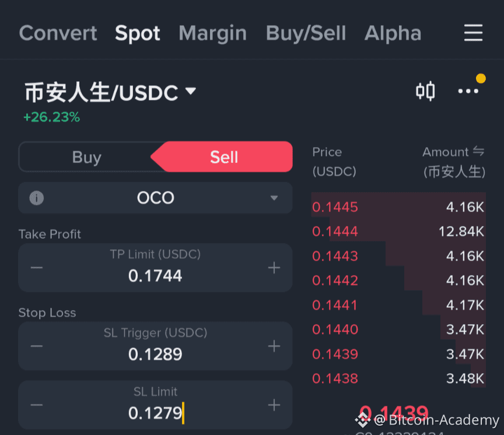Focus the SL Limit price field
The image size is (504, 435).
click(x=155, y=405)
